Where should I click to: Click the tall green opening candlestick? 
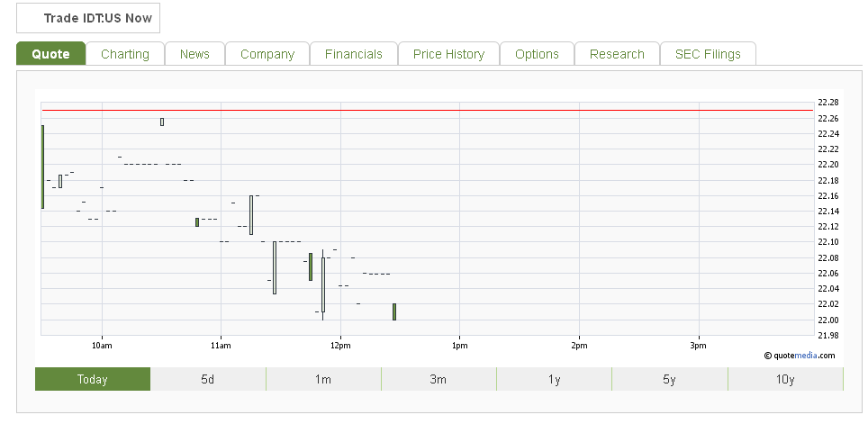(42, 167)
